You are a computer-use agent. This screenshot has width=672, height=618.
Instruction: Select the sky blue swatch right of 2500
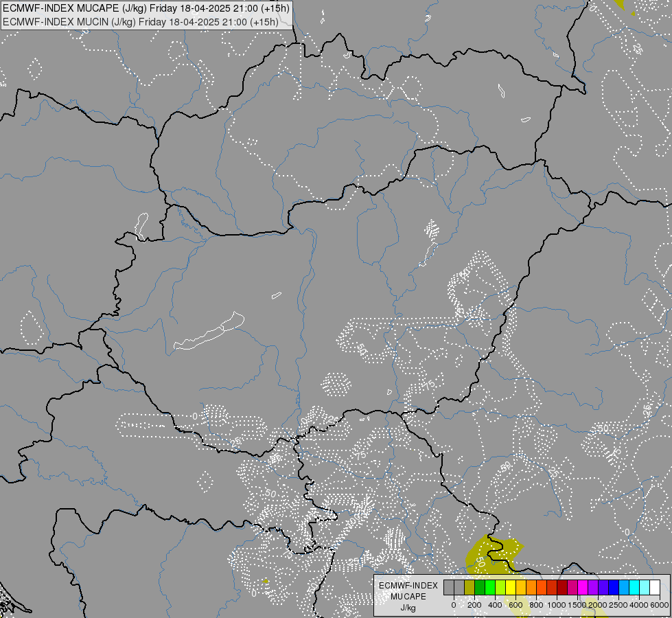pyautogui.click(x=625, y=587)
